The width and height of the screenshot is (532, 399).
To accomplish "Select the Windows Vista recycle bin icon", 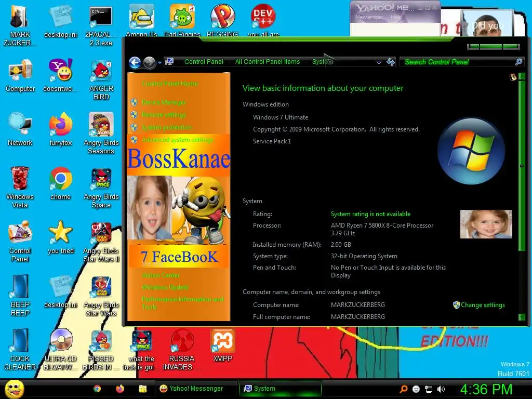I will [x=20, y=188].
